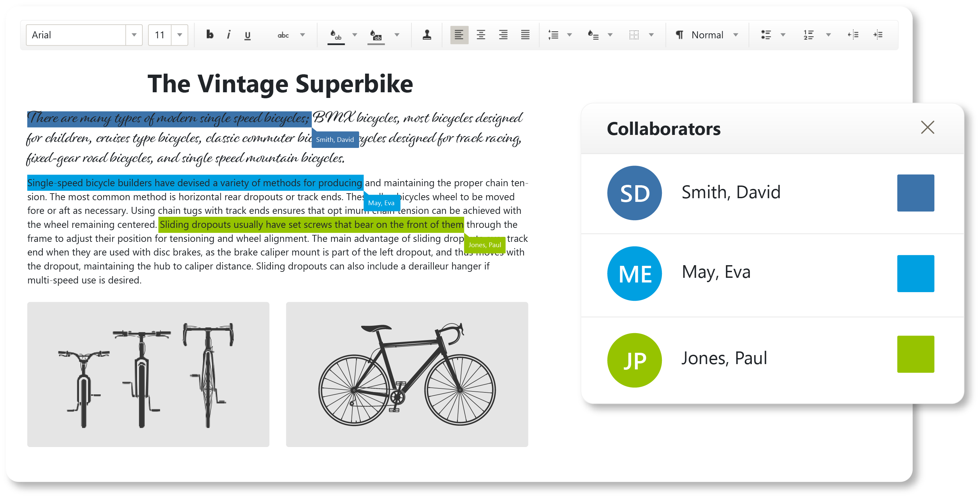Apply the text color tool
Viewport: 980px width, 498px height.
(x=335, y=35)
